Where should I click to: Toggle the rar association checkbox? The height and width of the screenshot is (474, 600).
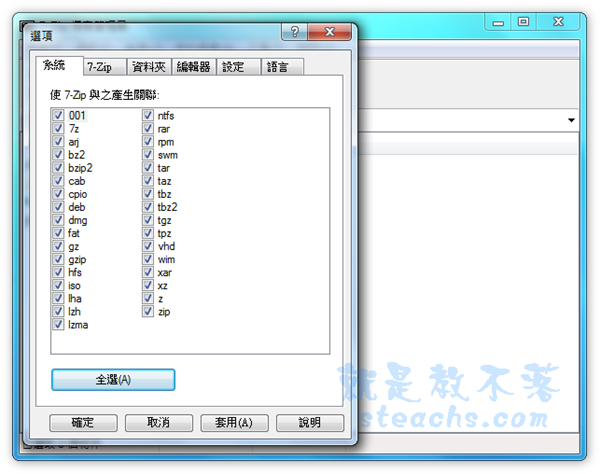coord(148,129)
